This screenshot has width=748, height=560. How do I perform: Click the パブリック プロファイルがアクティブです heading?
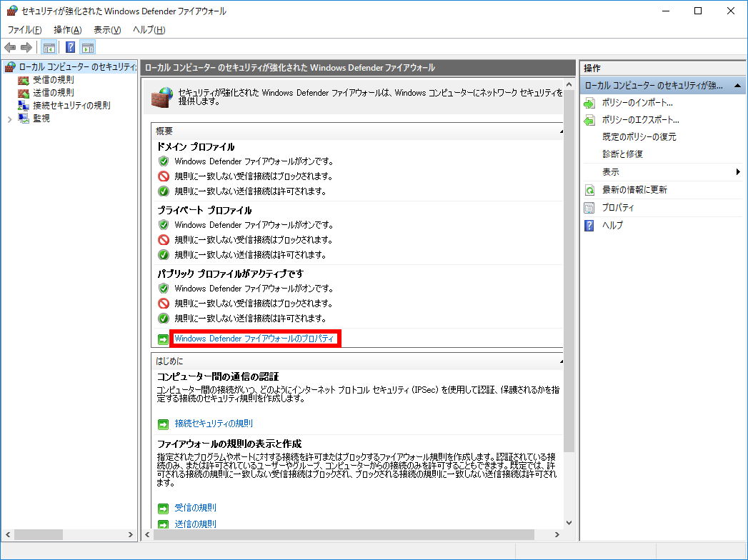click(x=231, y=274)
